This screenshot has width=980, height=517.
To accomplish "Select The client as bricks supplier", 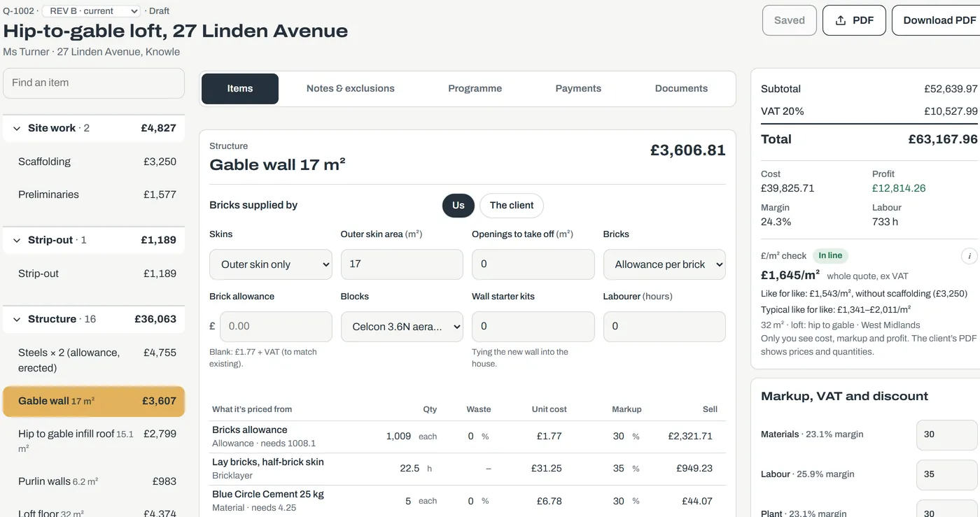I will coord(512,205).
